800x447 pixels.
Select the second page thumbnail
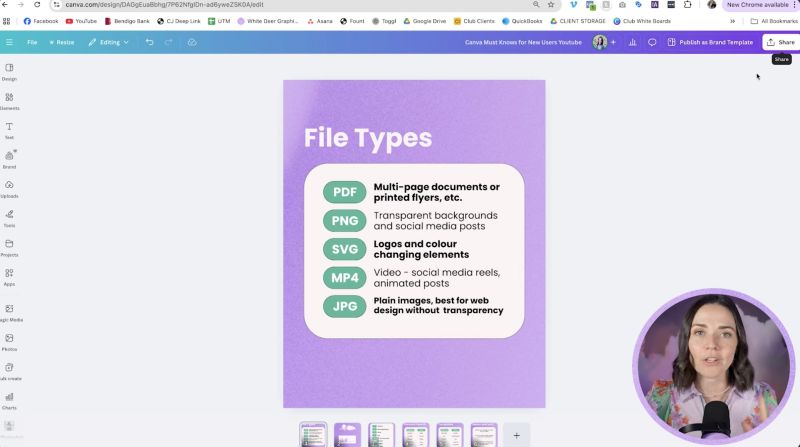tap(347, 435)
